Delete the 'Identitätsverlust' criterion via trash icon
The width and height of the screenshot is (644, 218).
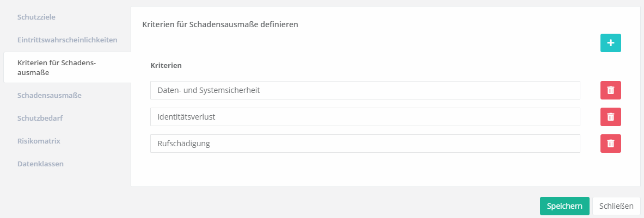tap(610, 117)
